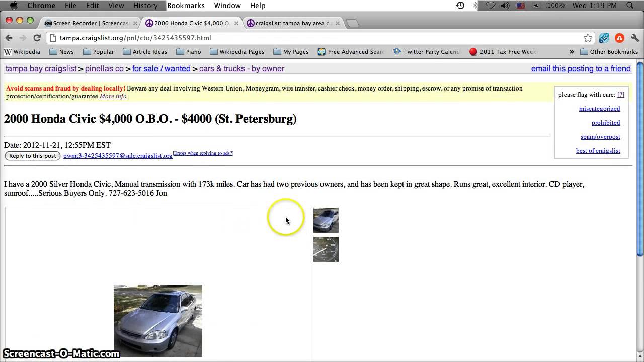Nominate post for best of craigslist
The width and height of the screenshot is (644, 362).
pos(598,151)
